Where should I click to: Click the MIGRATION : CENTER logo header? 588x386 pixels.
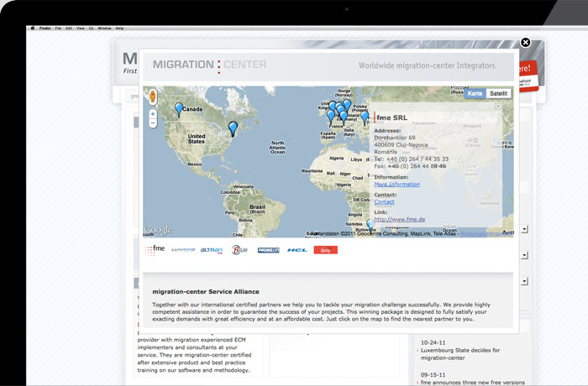209,65
